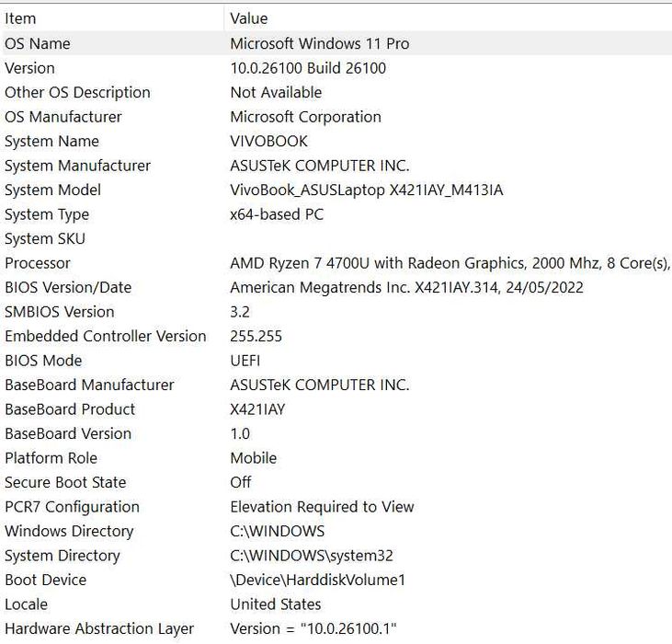Click the VIVOBOOK value
Image resolution: width=672 pixels, height=644 pixels.
click(x=268, y=141)
